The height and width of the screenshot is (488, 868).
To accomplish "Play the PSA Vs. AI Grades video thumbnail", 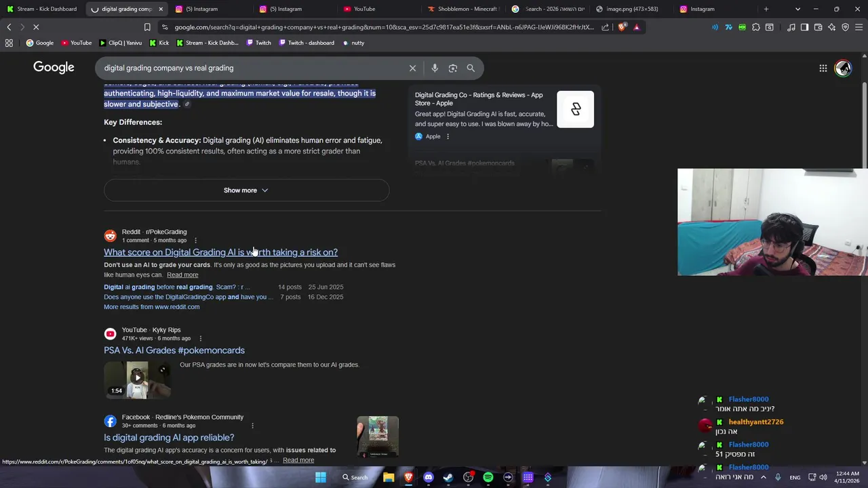I will [x=137, y=378].
